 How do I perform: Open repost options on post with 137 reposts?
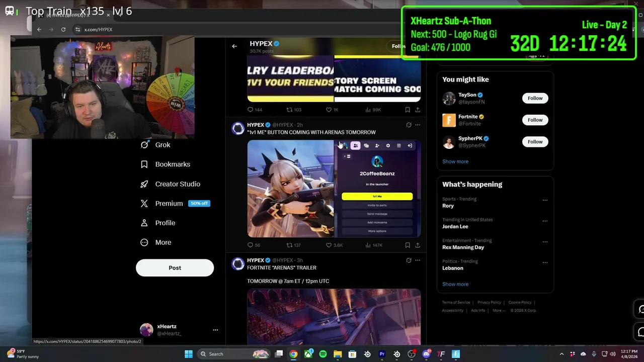(294, 245)
